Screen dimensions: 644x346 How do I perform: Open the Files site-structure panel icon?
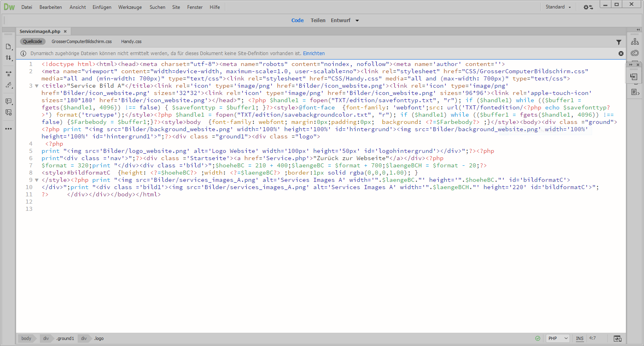(635, 41)
